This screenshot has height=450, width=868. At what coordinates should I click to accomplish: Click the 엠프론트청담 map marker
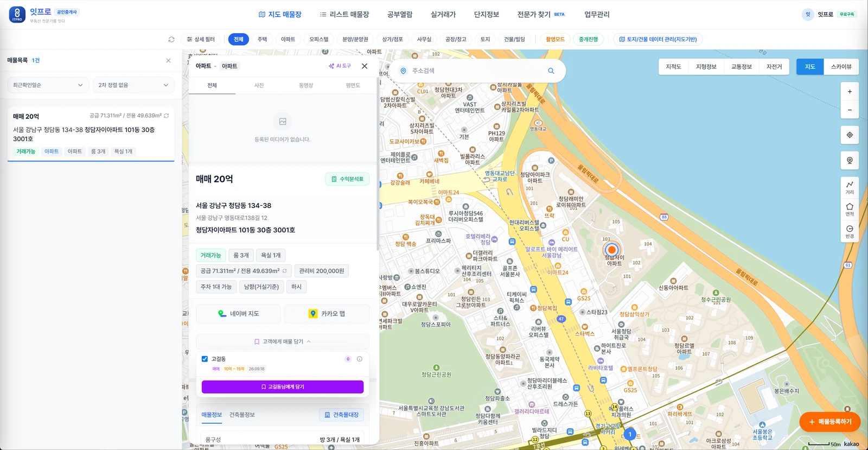(x=623, y=369)
